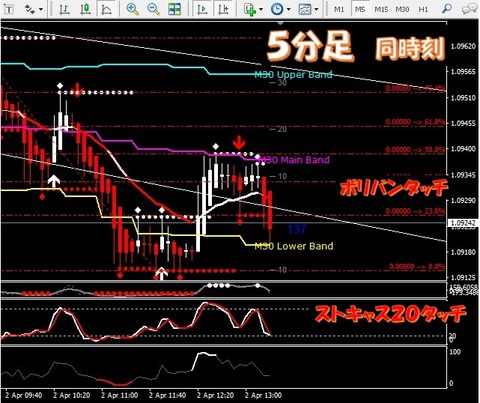Expand the Templates dropdown arrow

point(316,9)
